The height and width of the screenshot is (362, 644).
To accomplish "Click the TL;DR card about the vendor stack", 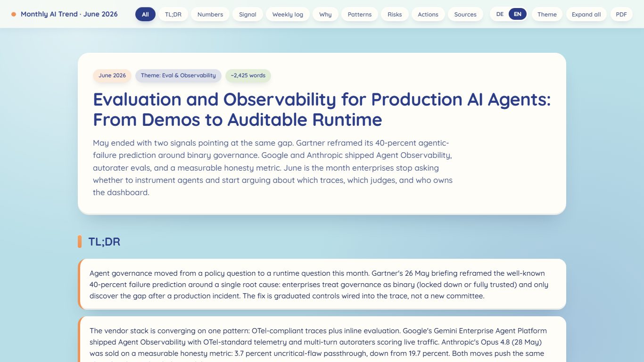I will pyautogui.click(x=322, y=339).
